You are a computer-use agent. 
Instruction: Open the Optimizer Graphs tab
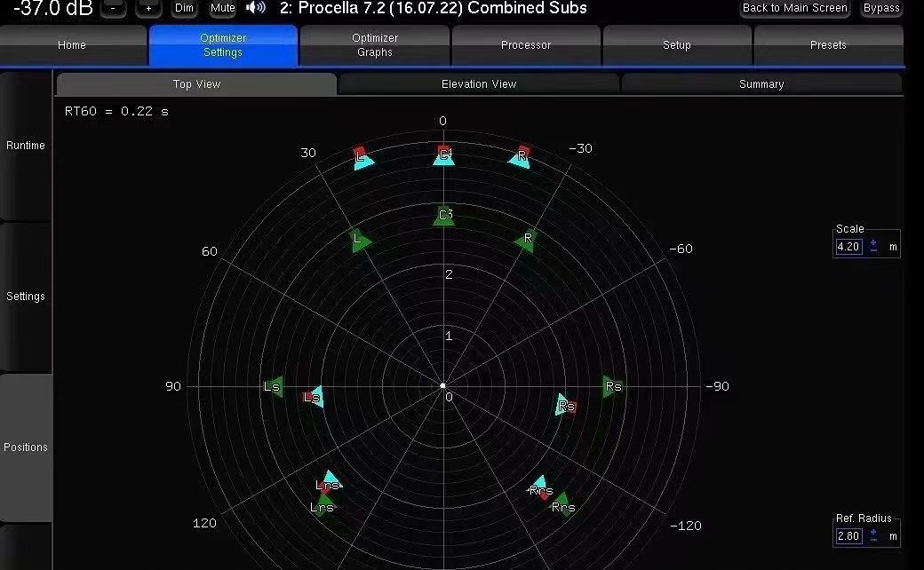tap(375, 45)
